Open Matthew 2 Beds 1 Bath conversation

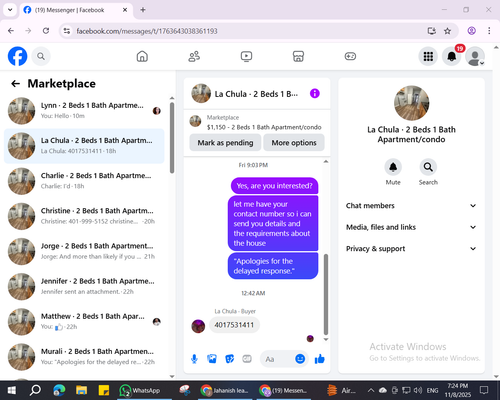[x=84, y=322]
